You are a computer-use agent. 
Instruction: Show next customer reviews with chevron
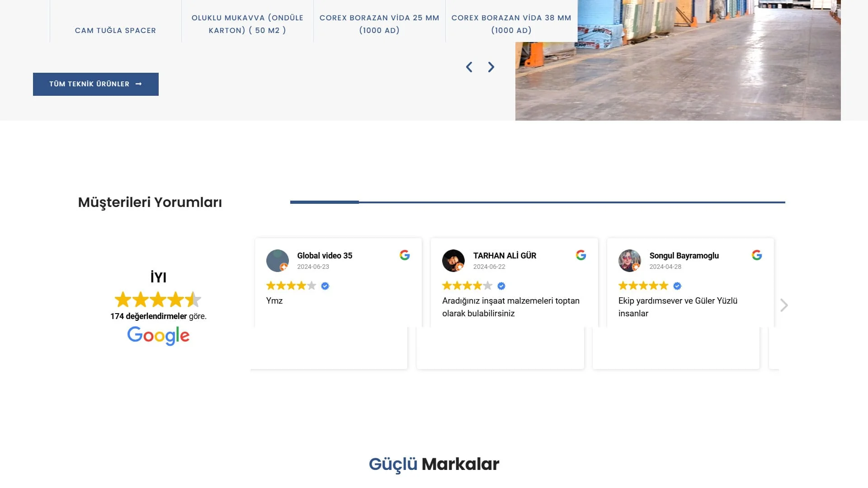click(x=784, y=305)
